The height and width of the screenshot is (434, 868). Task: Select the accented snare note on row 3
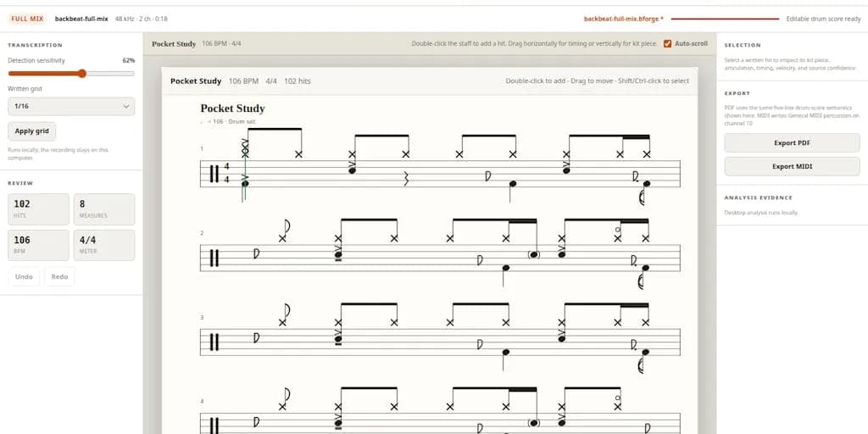coord(338,339)
